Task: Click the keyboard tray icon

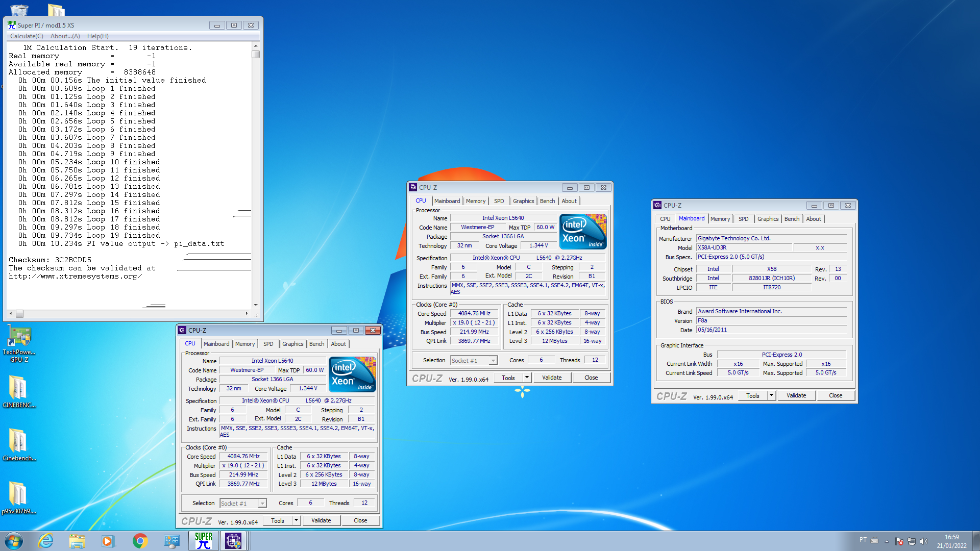Action: click(x=874, y=541)
